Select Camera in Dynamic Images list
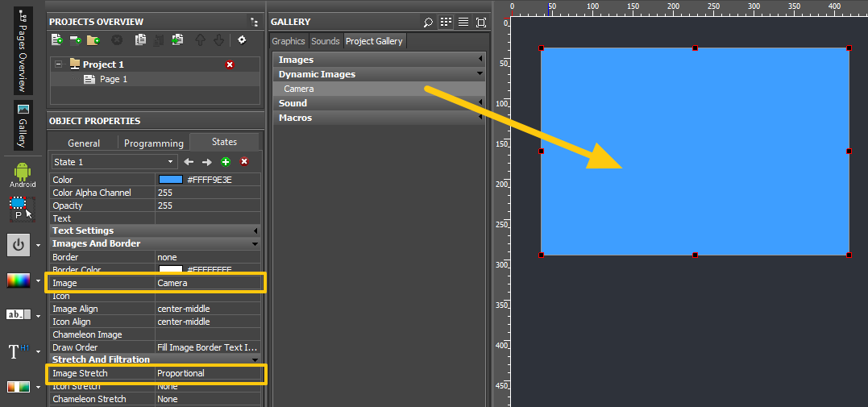The width and height of the screenshot is (868, 407). tap(299, 89)
